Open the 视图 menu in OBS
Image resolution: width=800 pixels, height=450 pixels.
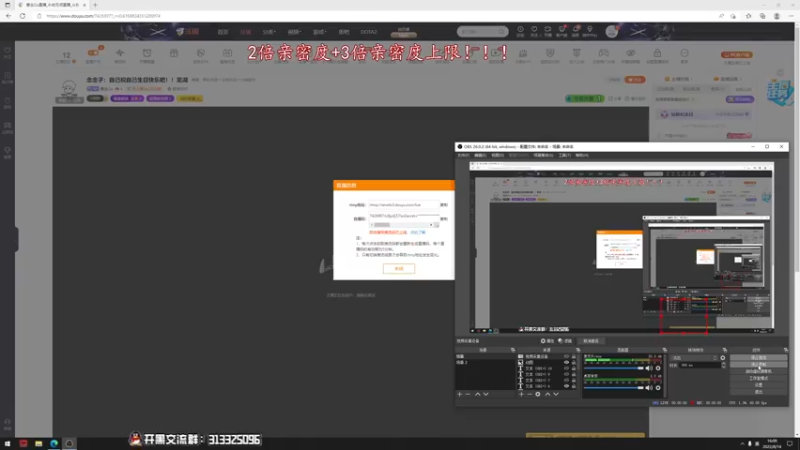click(x=497, y=155)
